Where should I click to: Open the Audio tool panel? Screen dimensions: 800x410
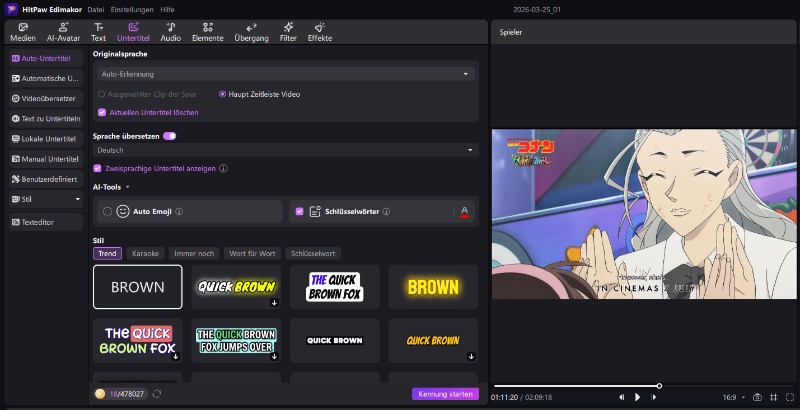[170, 32]
